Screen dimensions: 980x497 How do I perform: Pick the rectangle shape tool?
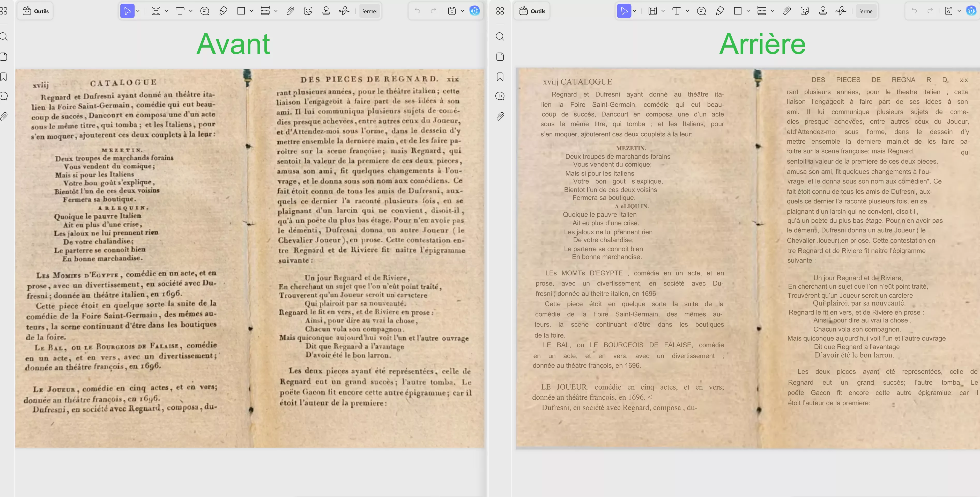pos(241,11)
